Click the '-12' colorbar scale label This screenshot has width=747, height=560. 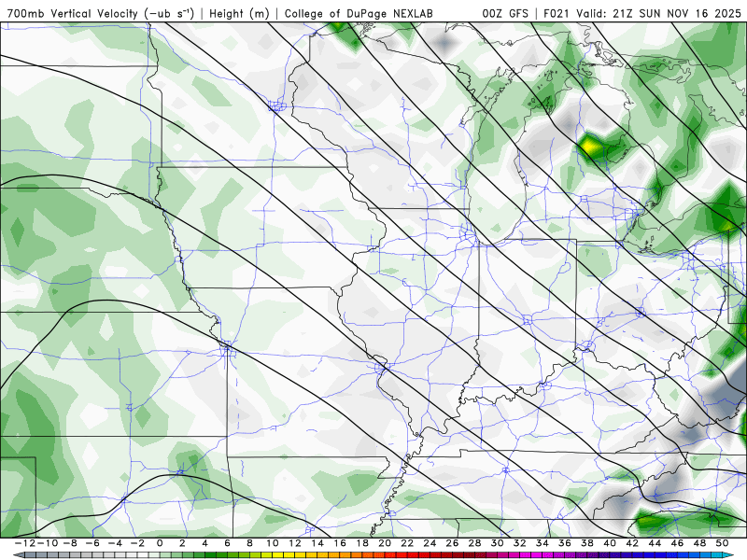[x=24, y=543]
